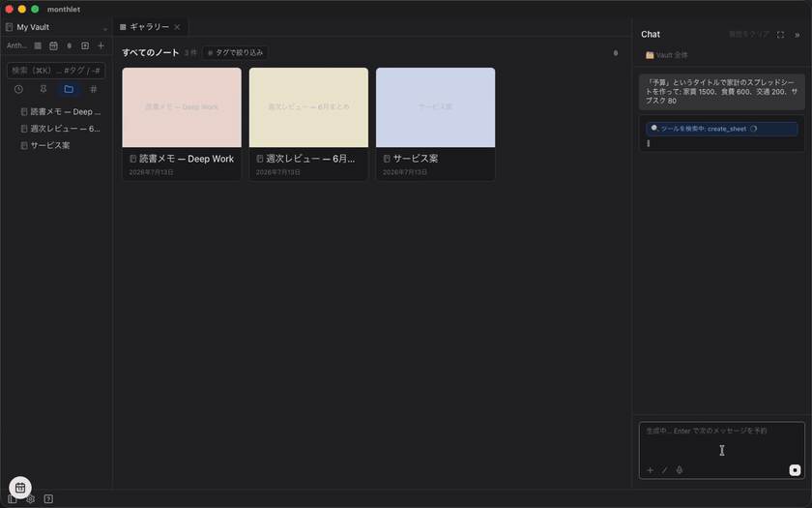Click the Anth... label in sidebar toolbar
Viewport: 812px width, 508px height.
tap(16, 45)
